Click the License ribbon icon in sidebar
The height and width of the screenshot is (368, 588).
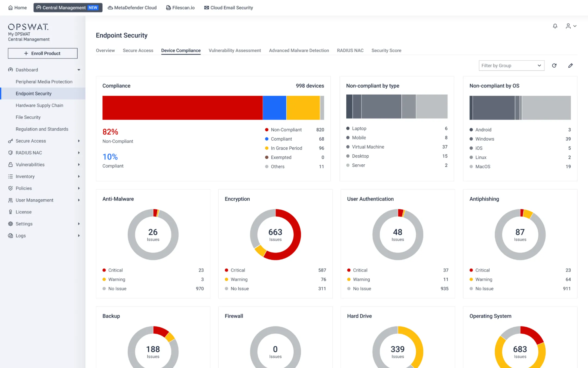10,212
